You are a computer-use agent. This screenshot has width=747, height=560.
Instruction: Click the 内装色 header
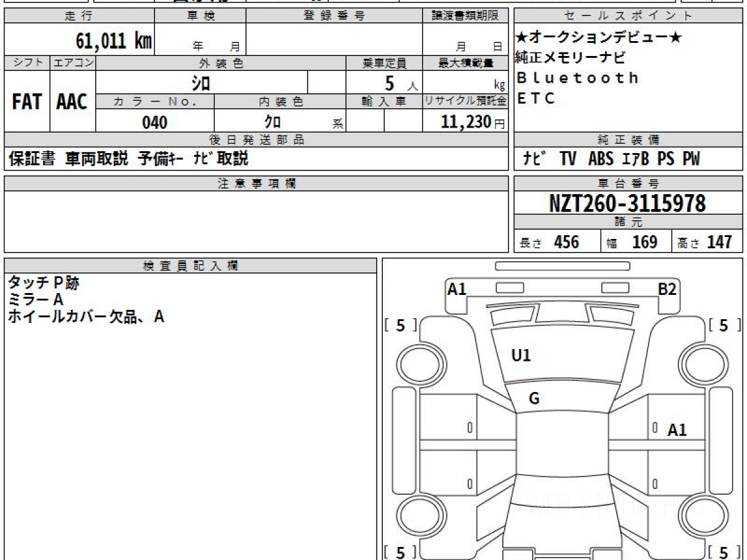click(x=280, y=101)
